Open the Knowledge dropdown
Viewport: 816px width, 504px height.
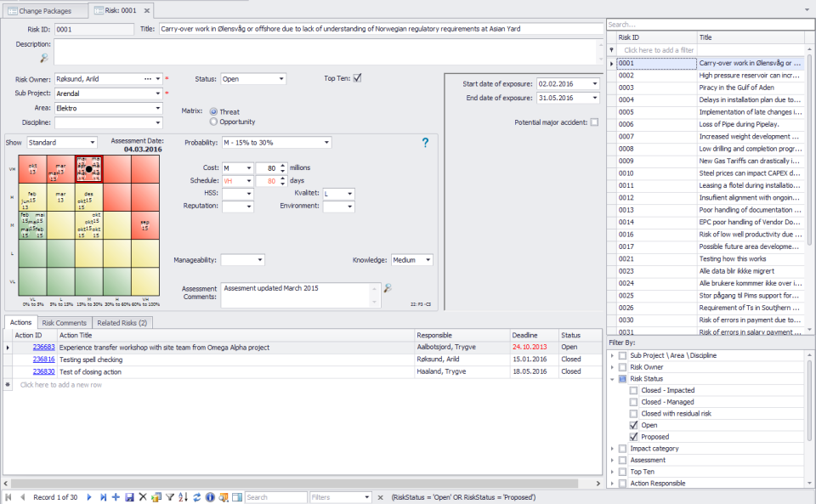tap(428, 260)
